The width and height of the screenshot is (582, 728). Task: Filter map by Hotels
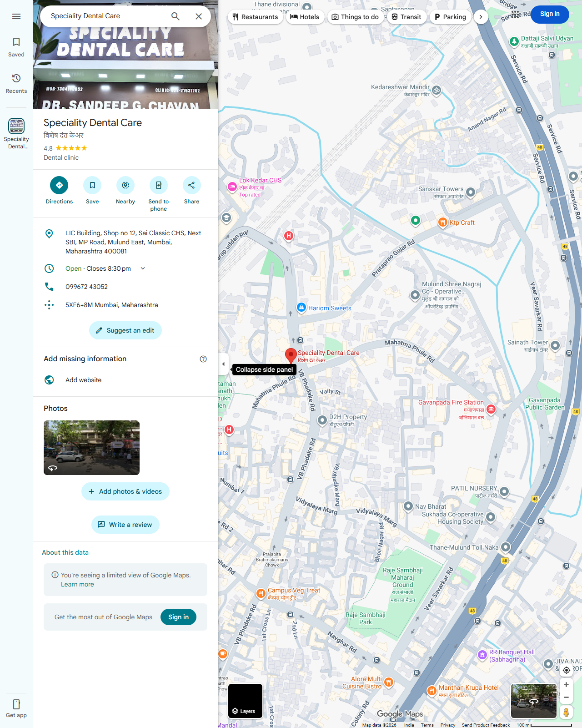point(305,17)
